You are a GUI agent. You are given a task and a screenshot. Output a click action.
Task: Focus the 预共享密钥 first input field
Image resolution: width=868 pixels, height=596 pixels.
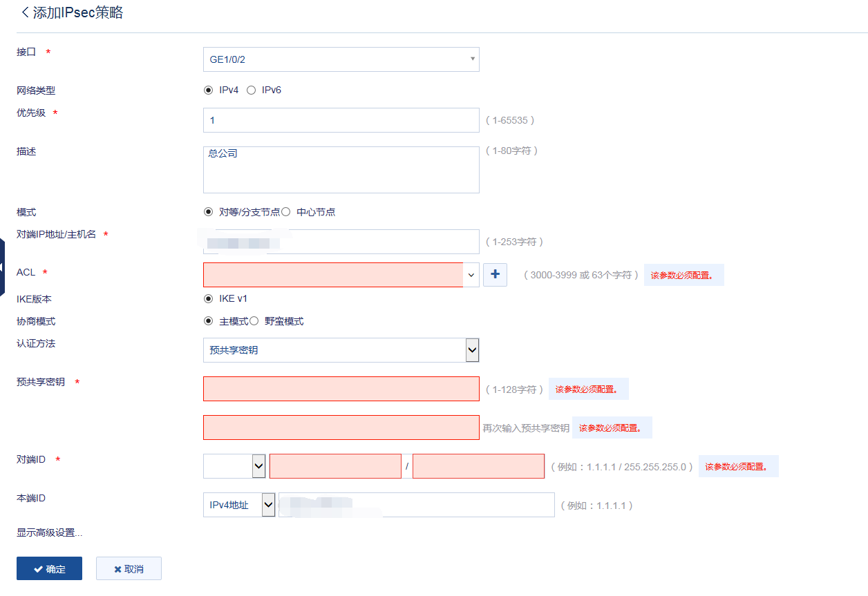tap(341, 389)
